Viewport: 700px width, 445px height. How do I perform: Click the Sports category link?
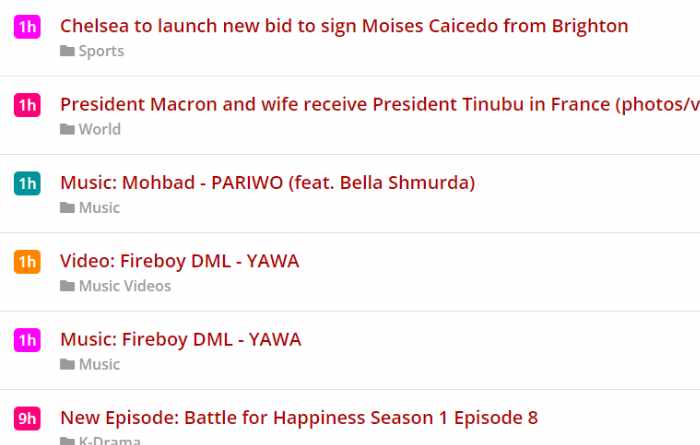coord(101,51)
